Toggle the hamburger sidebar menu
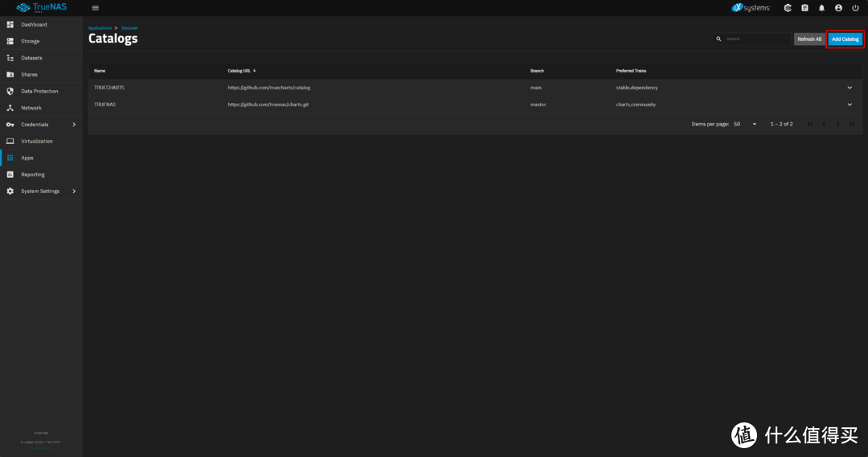This screenshot has width=868, height=457. (95, 8)
